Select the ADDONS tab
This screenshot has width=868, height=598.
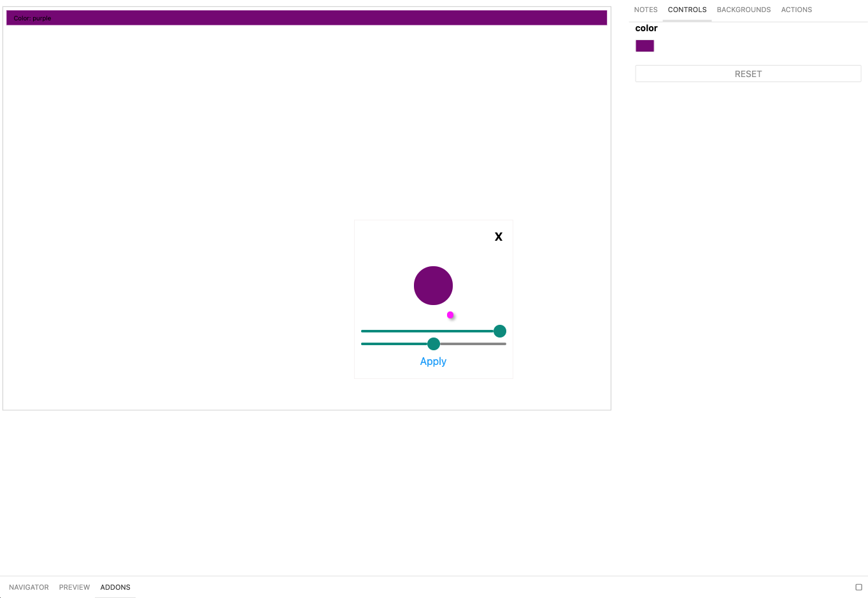click(x=115, y=587)
